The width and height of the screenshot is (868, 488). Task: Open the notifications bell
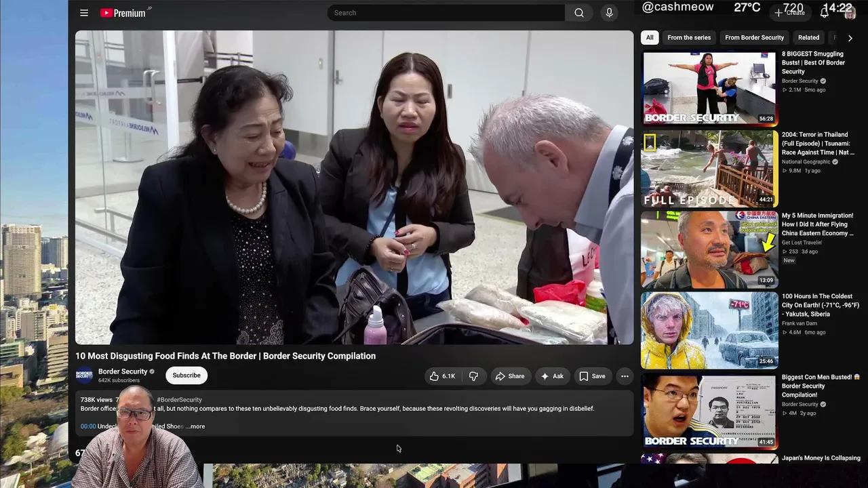(x=825, y=12)
